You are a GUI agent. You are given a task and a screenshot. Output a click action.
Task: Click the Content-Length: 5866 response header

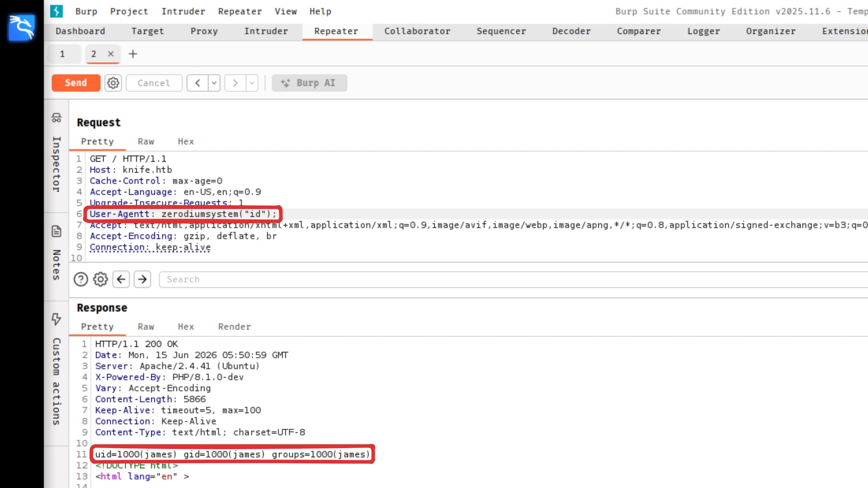pos(150,399)
